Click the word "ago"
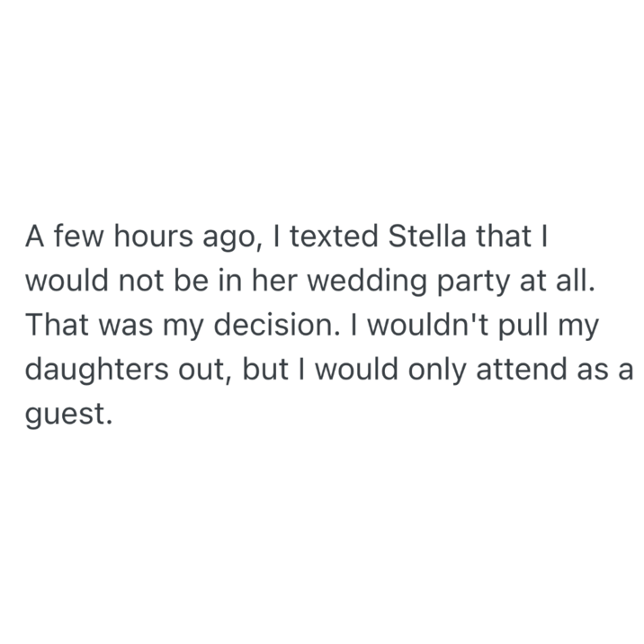The image size is (644, 644). click(228, 238)
